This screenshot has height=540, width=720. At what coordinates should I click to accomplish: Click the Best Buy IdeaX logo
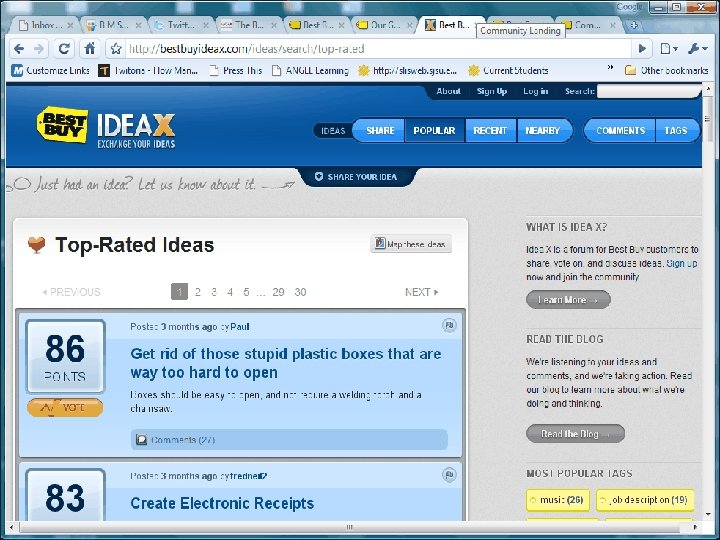click(x=106, y=125)
